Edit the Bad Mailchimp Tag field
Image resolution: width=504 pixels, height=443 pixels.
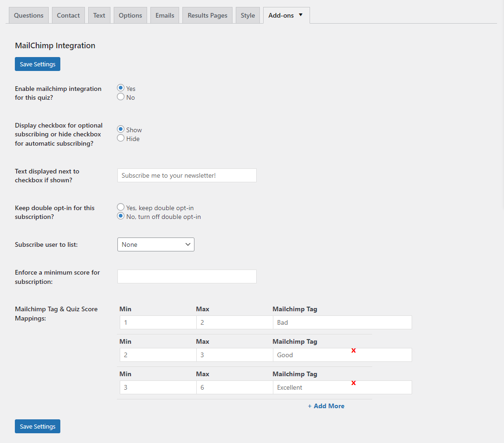[342, 322]
